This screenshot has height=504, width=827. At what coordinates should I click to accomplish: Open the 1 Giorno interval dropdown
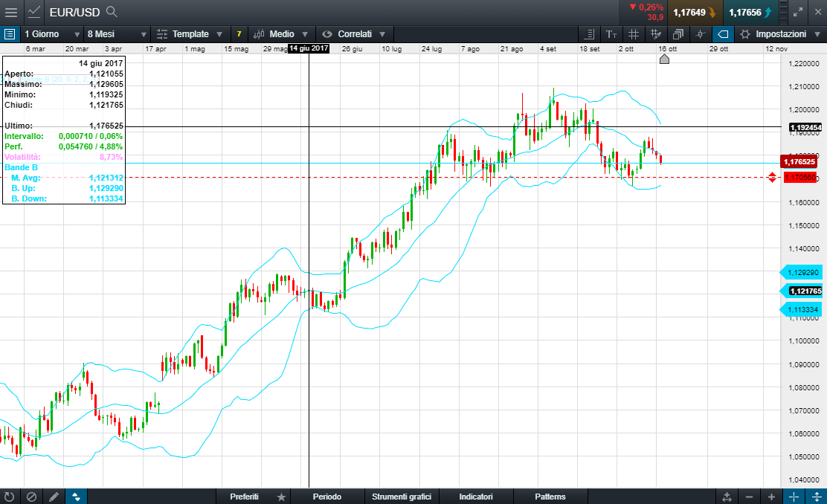tap(52, 34)
